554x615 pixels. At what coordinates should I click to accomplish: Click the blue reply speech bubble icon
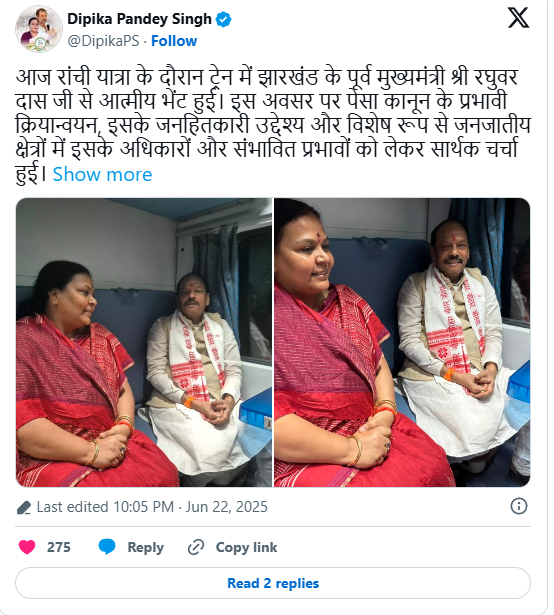point(107,547)
